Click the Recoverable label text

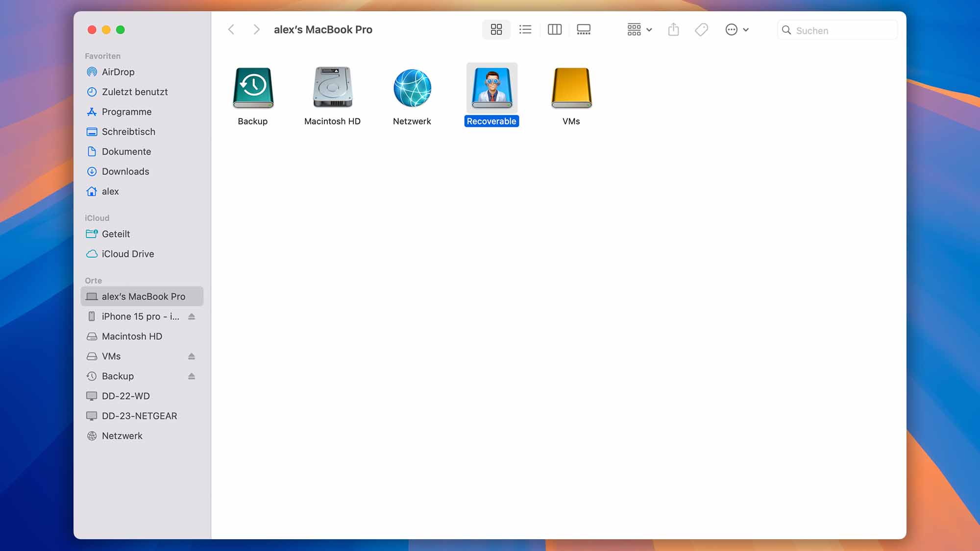pos(491,121)
